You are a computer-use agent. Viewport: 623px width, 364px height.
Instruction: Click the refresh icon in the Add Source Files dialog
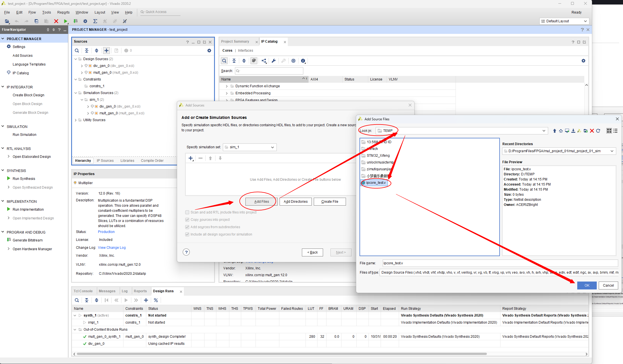pos(598,131)
